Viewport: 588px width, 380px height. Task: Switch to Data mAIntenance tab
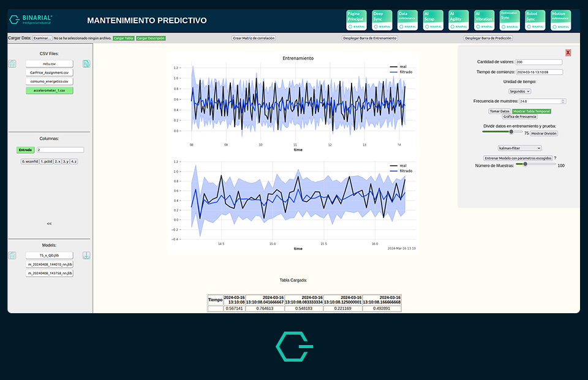[407, 20]
